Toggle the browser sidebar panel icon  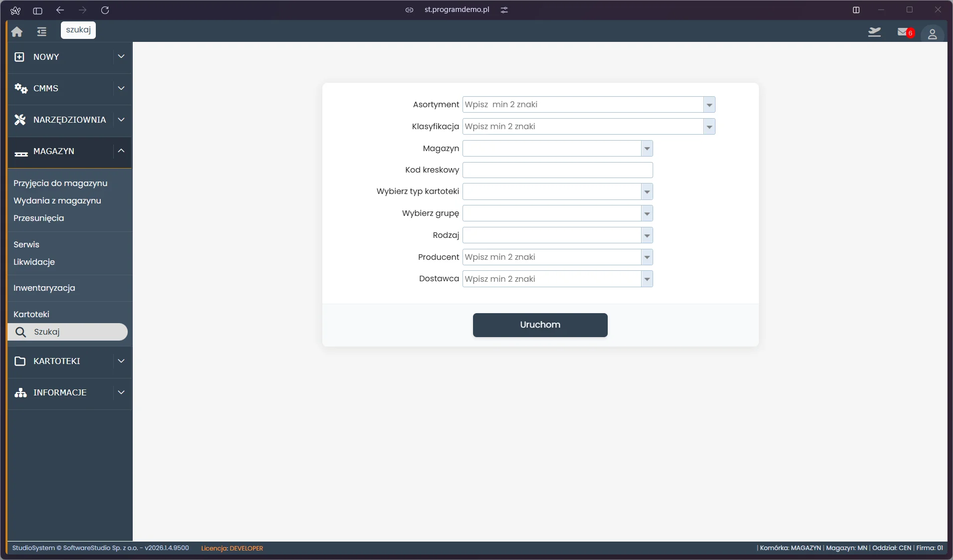pyautogui.click(x=37, y=10)
